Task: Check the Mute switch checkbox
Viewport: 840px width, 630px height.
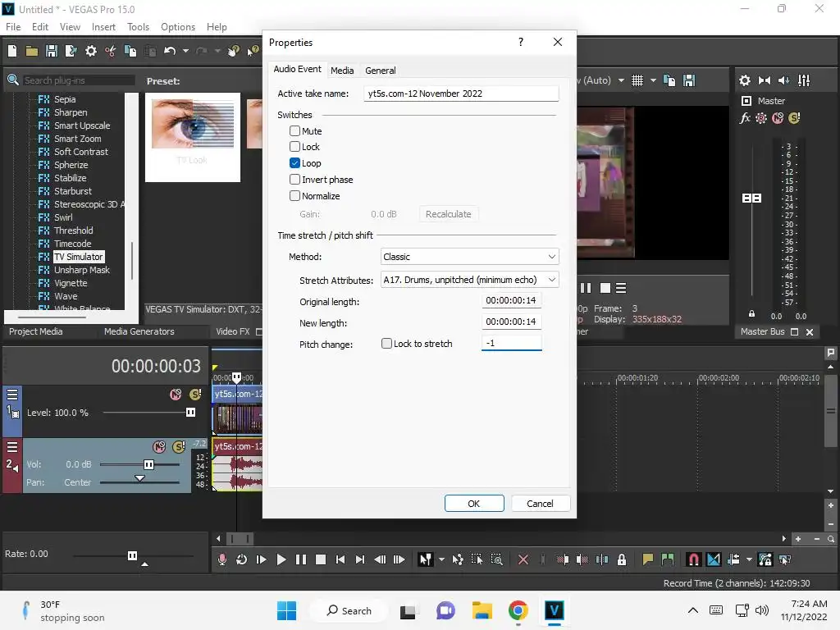Action: (294, 130)
